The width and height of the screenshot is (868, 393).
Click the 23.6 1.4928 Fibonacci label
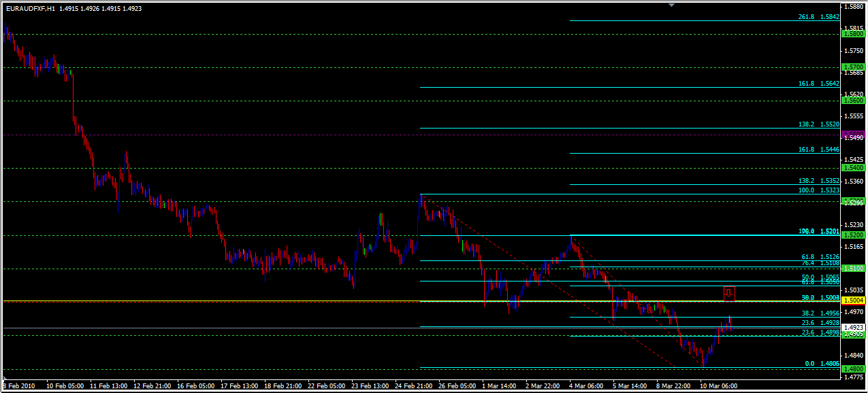[820, 323]
